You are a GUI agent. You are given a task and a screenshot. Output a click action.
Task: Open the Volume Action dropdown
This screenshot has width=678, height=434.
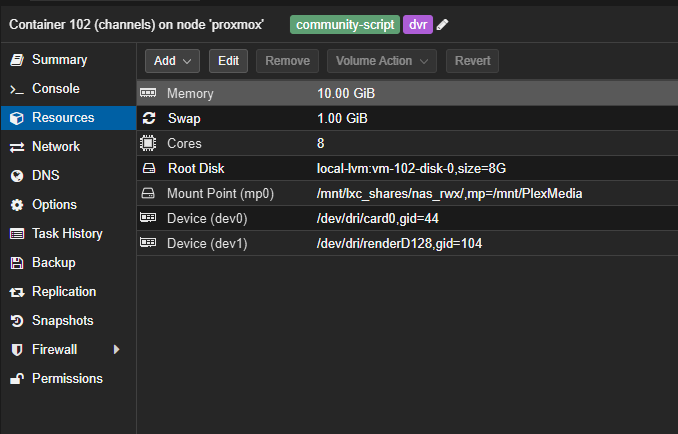click(381, 61)
